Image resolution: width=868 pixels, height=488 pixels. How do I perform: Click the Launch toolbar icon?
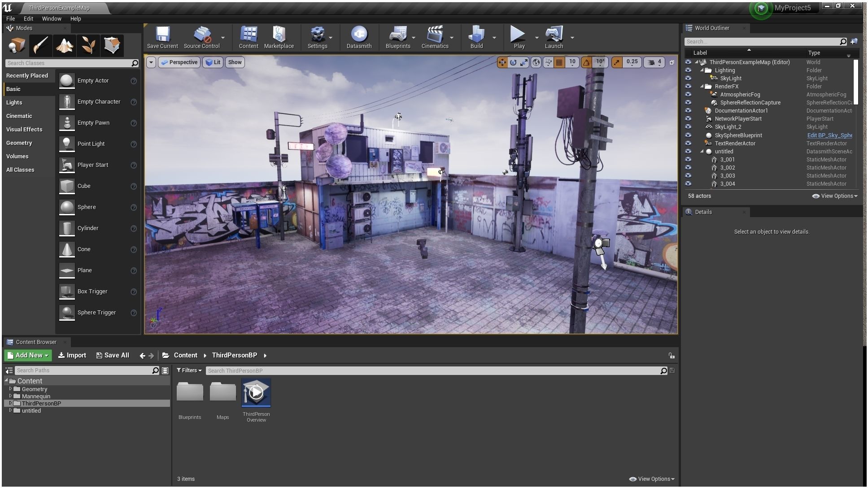click(554, 37)
